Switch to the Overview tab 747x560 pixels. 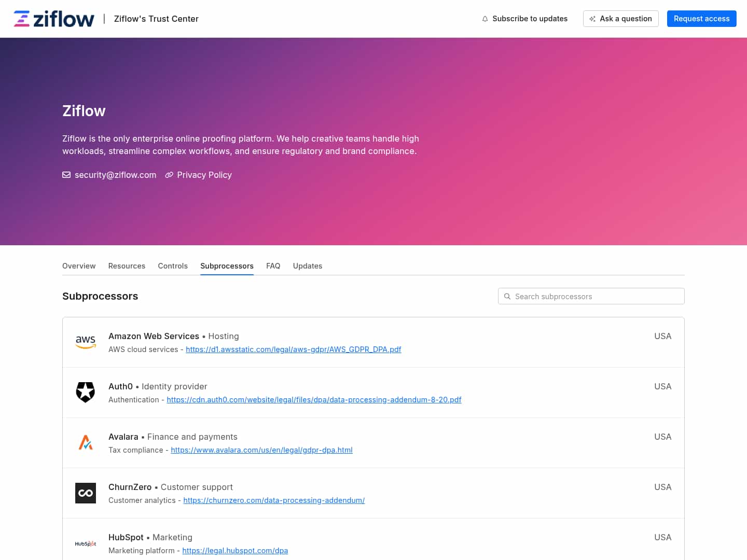click(79, 265)
